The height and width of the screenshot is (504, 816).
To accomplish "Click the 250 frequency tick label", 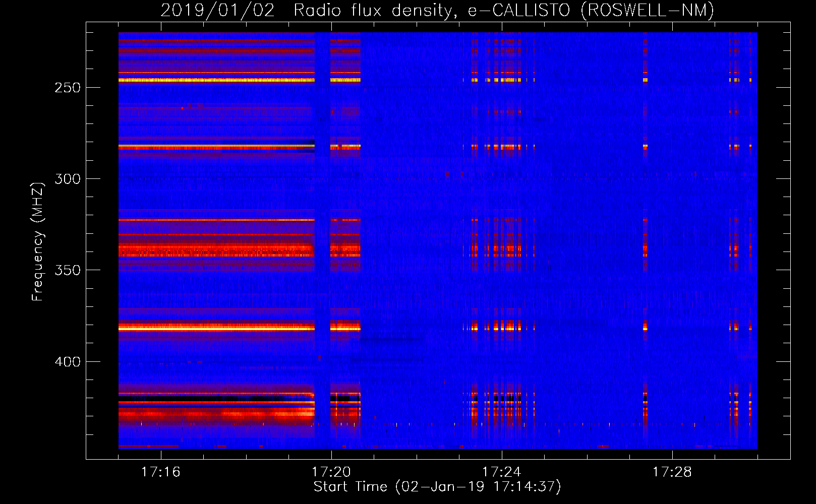I will click(x=68, y=88).
